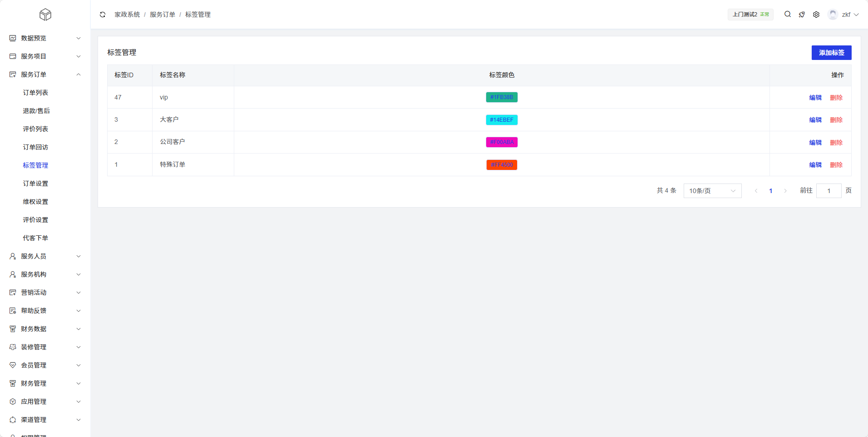Click the 添加标签 button
The height and width of the screenshot is (437, 868).
click(x=831, y=53)
